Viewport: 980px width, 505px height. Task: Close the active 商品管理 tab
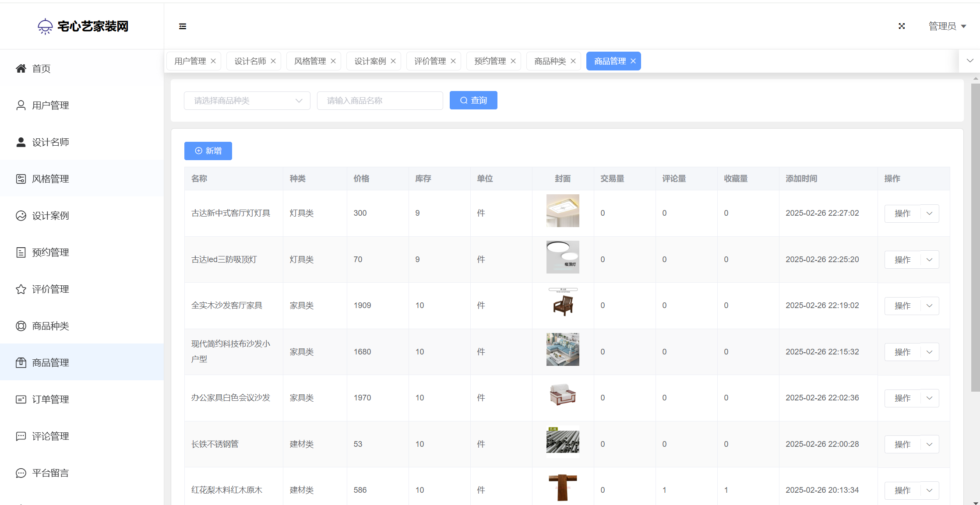[633, 61]
